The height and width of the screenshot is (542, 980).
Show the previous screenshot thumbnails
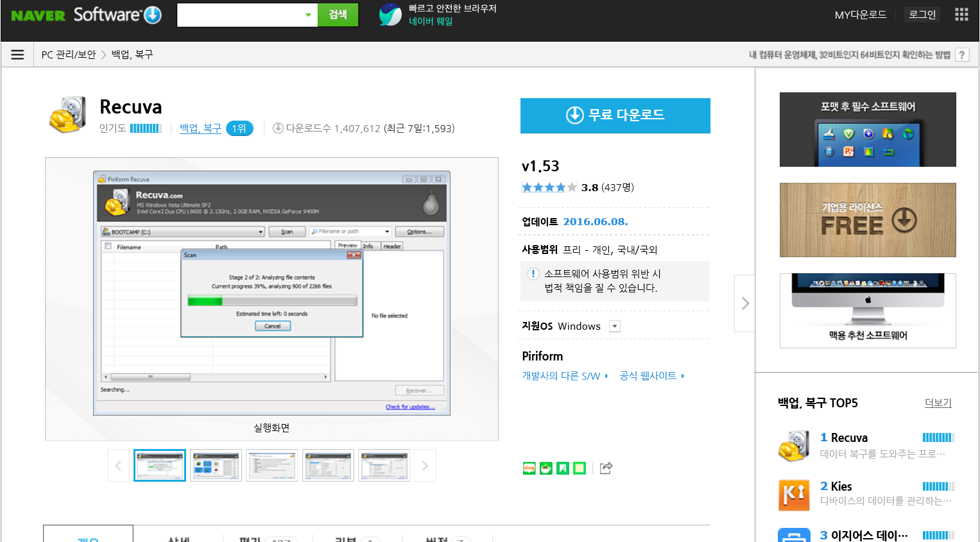point(118,466)
